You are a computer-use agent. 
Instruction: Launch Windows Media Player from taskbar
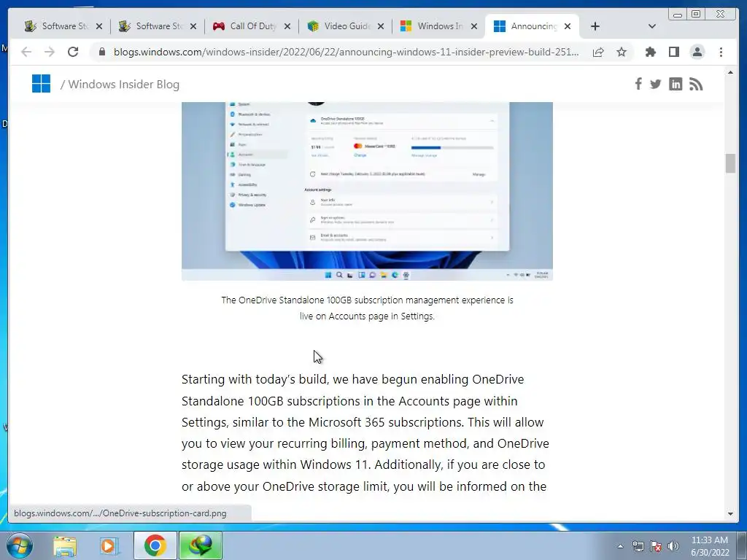(x=109, y=545)
